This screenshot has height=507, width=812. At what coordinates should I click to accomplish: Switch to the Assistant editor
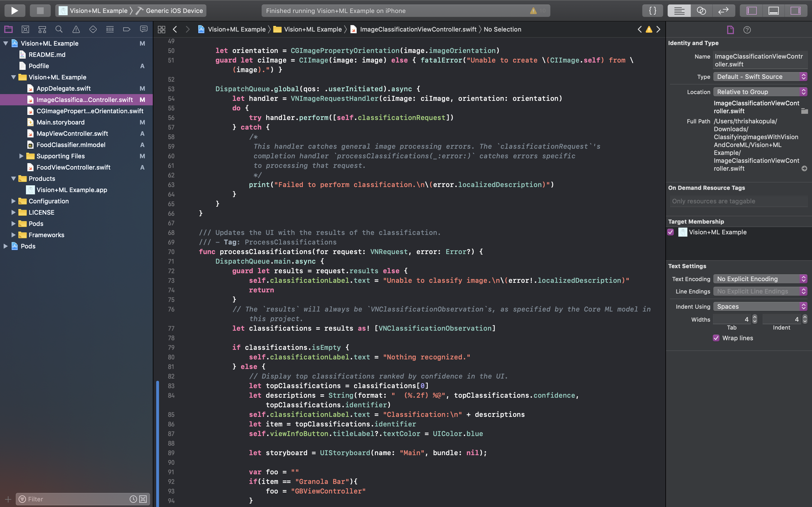[701, 11]
